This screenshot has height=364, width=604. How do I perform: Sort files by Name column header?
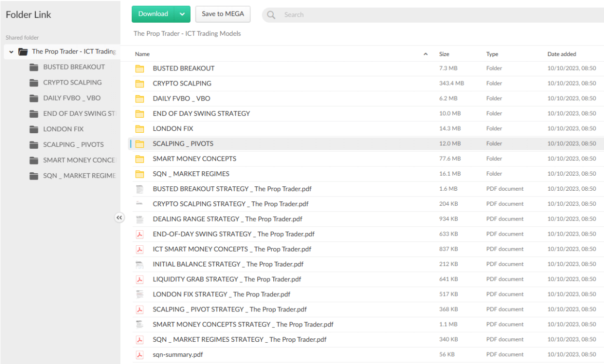pyautogui.click(x=142, y=54)
